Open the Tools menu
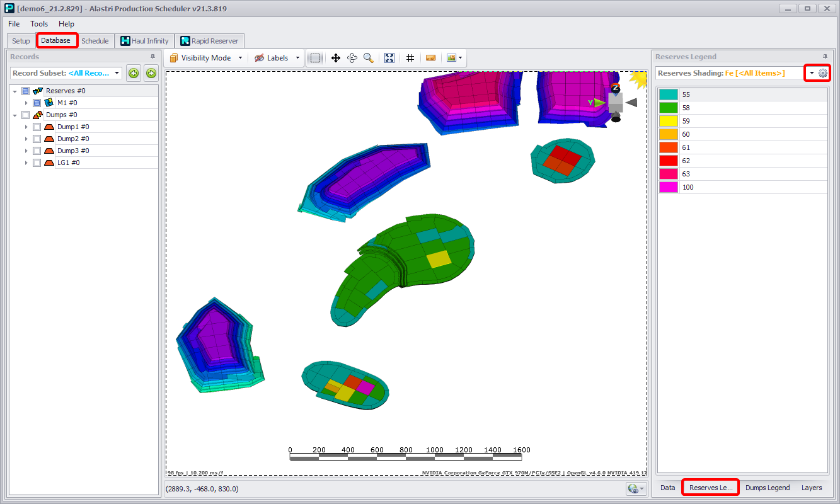This screenshot has width=840, height=504. [x=39, y=24]
